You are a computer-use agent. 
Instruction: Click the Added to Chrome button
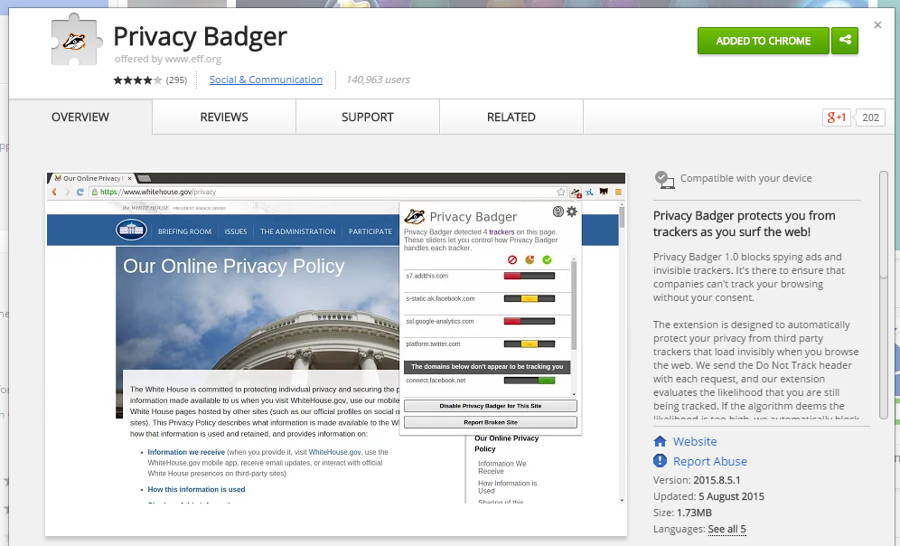pos(763,41)
